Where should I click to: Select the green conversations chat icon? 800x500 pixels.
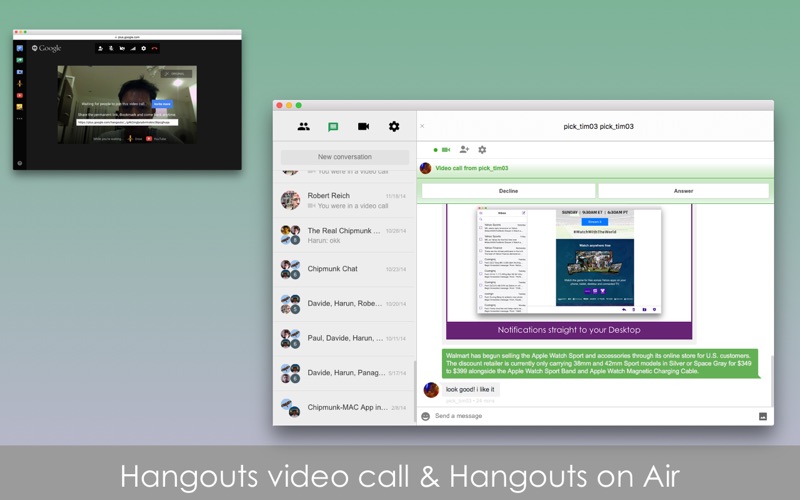pyautogui.click(x=333, y=127)
